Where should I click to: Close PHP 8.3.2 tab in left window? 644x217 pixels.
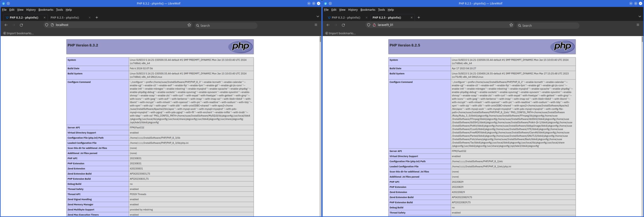pos(44,18)
